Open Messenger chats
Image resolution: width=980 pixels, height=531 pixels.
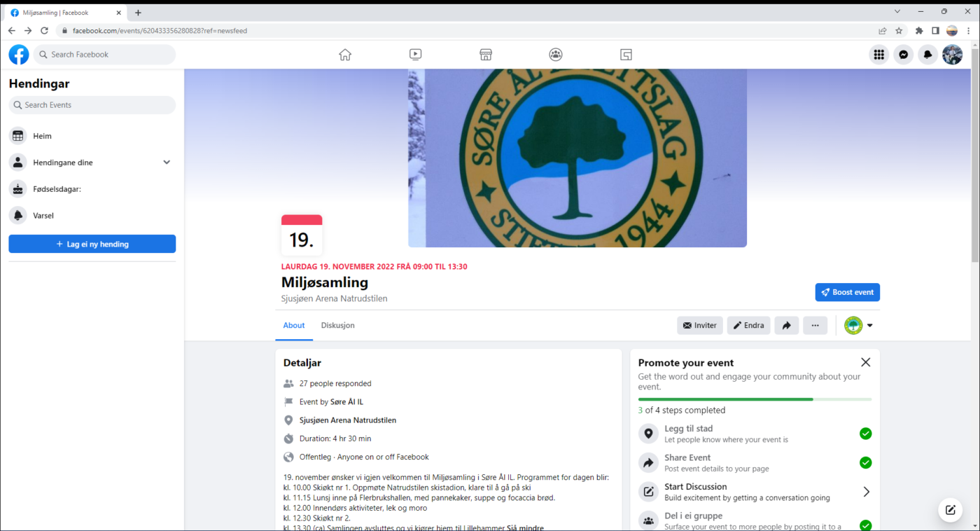click(903, 55)
